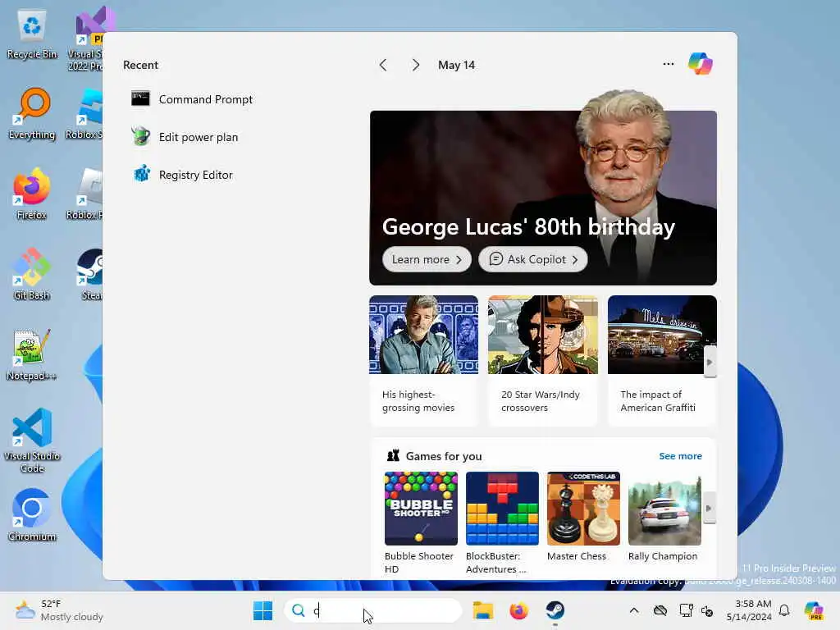Click the Ask Copilot button
Viewport: 840px width, 630px height.
[533, 259]
